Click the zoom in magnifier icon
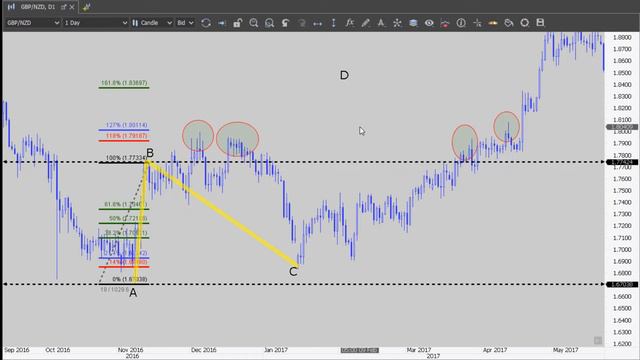 (x=253, y=23)
